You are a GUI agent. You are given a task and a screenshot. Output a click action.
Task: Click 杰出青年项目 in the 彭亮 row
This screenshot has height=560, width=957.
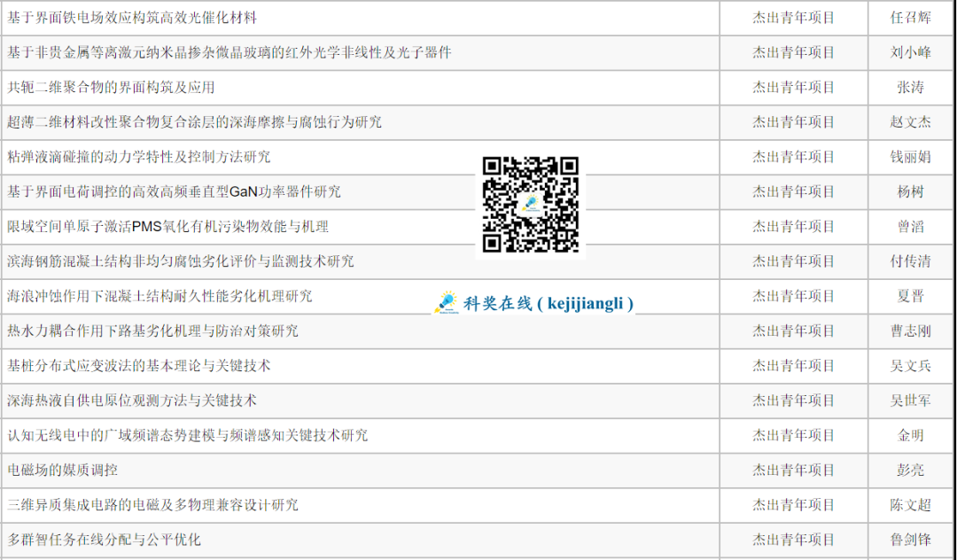pos(793,470)
